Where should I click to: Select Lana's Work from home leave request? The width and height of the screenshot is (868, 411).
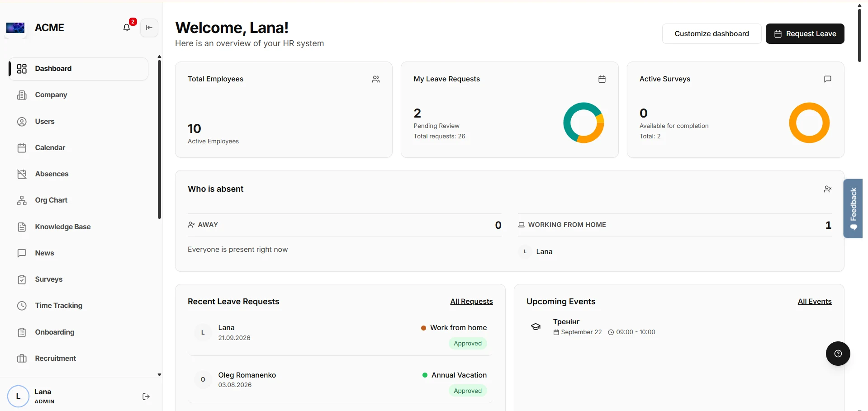coord(341,335)
